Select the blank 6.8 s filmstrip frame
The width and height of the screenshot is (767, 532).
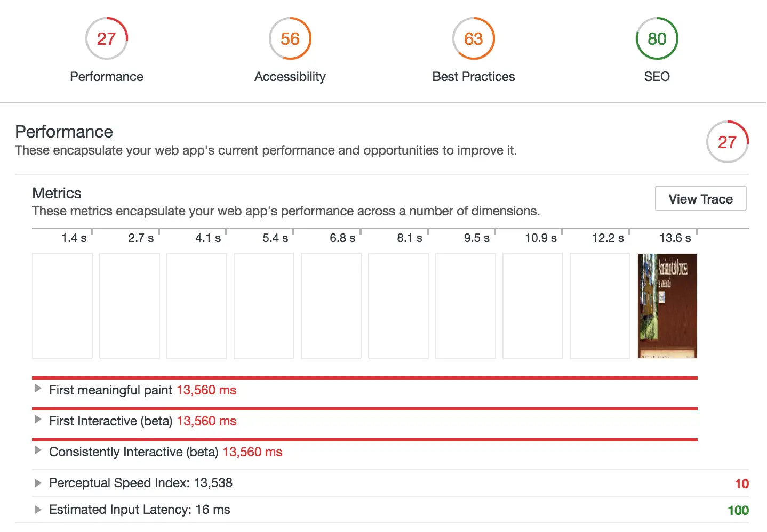tap(331, 306)
